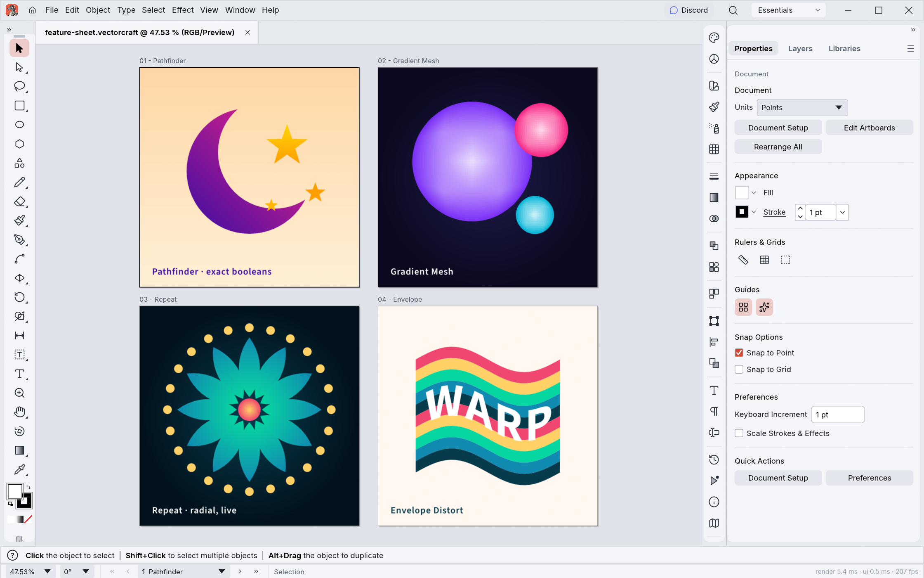
Task: Open the Color palette panel icon
Action: point(714,38)
